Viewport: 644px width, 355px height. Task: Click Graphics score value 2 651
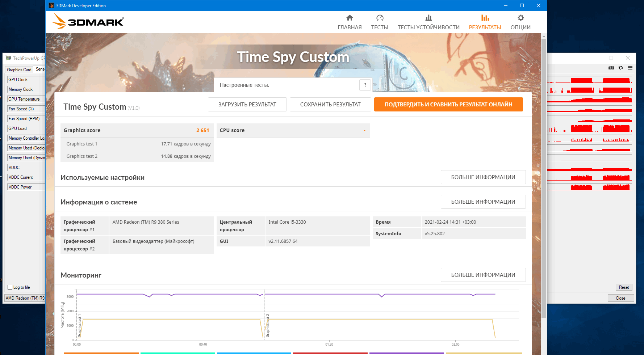point(202,130)
